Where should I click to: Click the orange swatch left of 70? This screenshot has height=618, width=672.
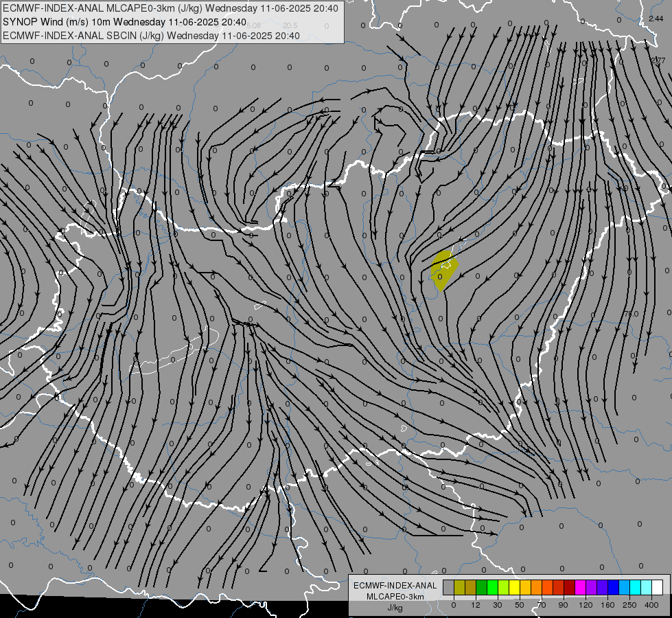pyautogui.click(x=537, y=587)
